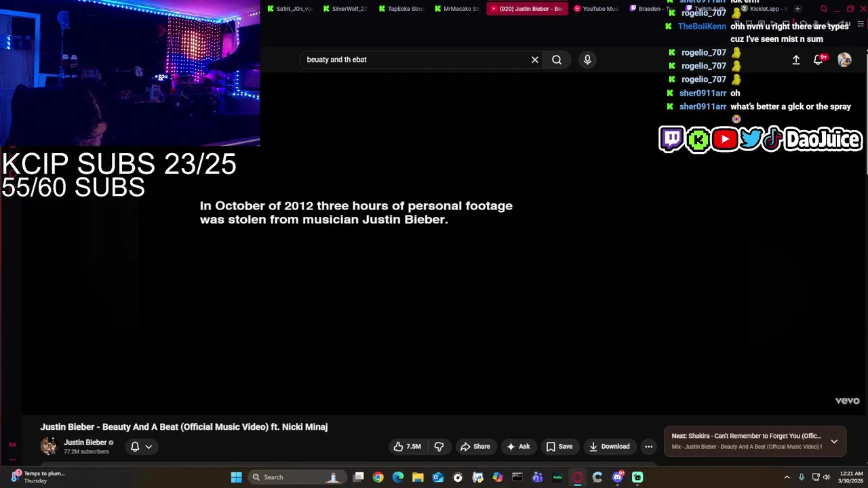Image resolution: width=868 pixels, height=488 pixels.
Task: Switch to the YouTube Music tab
Action: pyautogui.click(x=596, y=9)
